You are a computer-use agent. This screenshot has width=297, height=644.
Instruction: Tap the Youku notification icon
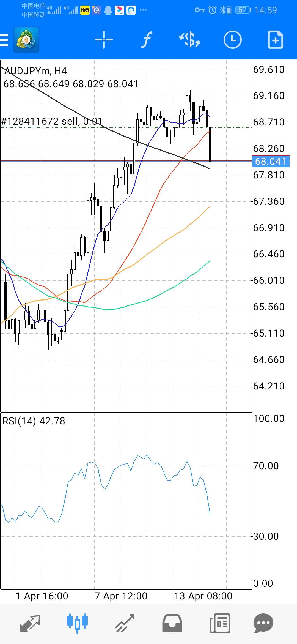(120, 10)
